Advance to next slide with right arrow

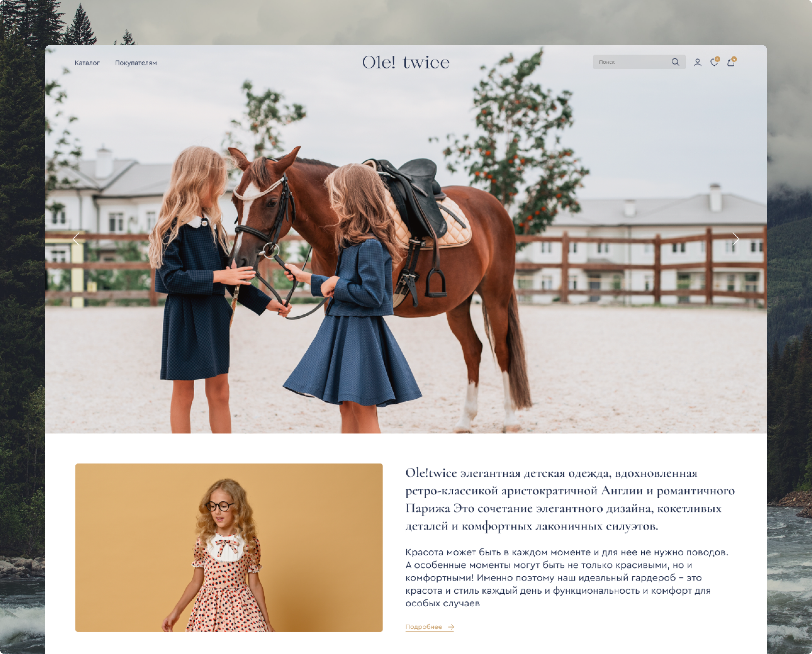(736, 239)
